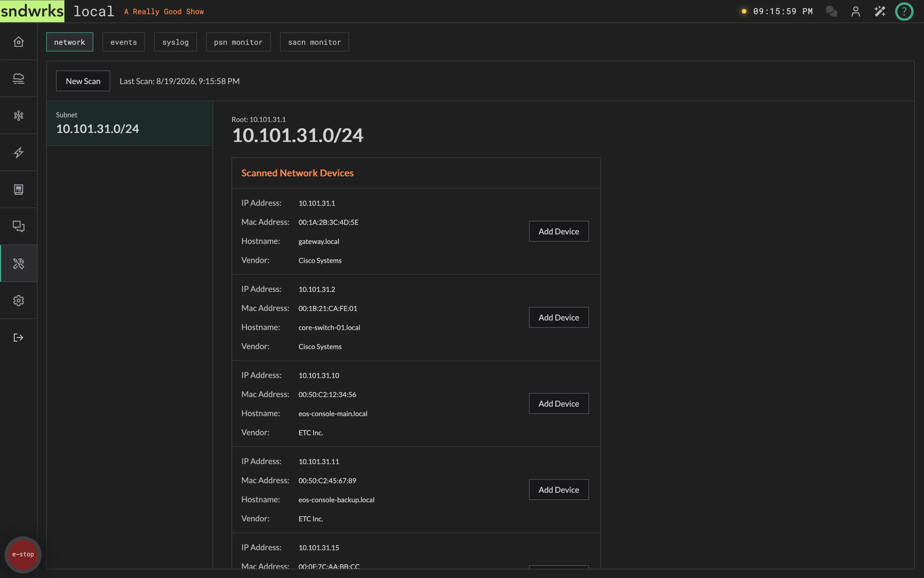Click IP address 10.101.31.10
924x578 pixels.
(x=319, y=375)
